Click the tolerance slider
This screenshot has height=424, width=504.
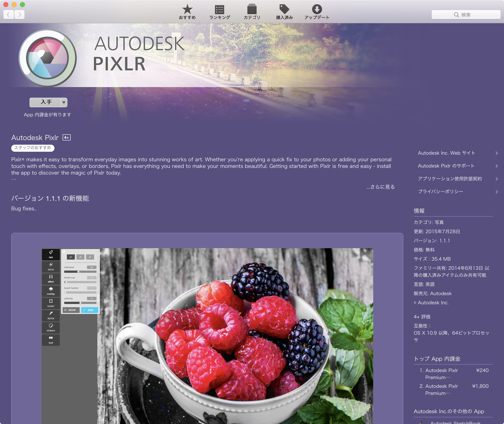(80, 272)
